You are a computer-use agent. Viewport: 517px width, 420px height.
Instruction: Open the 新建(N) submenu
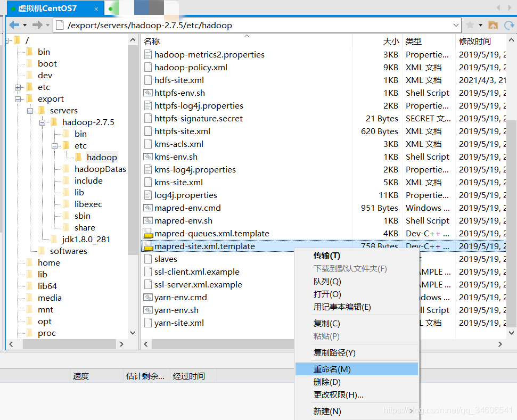pos(356,411)
